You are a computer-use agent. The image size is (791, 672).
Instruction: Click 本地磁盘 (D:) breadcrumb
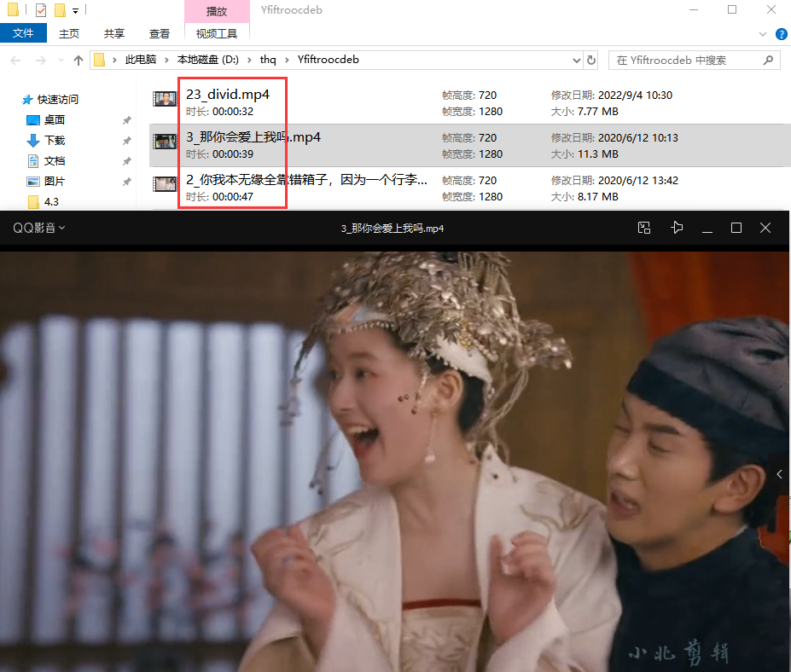208,60
